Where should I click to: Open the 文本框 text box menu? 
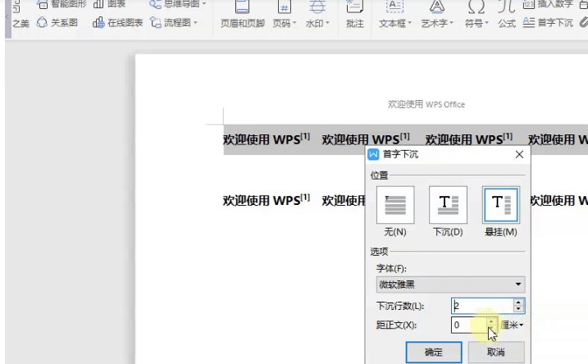pyautogui.click(x=395, y=23)
